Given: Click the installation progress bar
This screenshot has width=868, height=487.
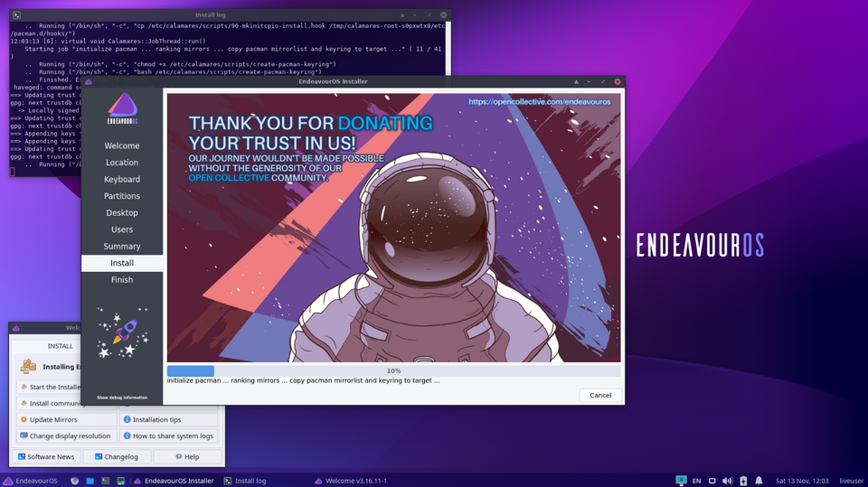Looking at the screenshot, I should 393,370.
